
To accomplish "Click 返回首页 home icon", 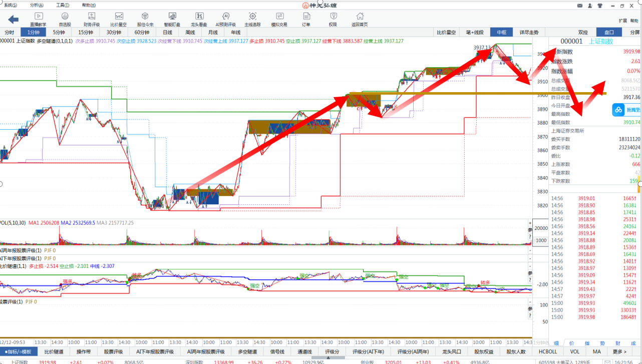I will click(359, 19).
